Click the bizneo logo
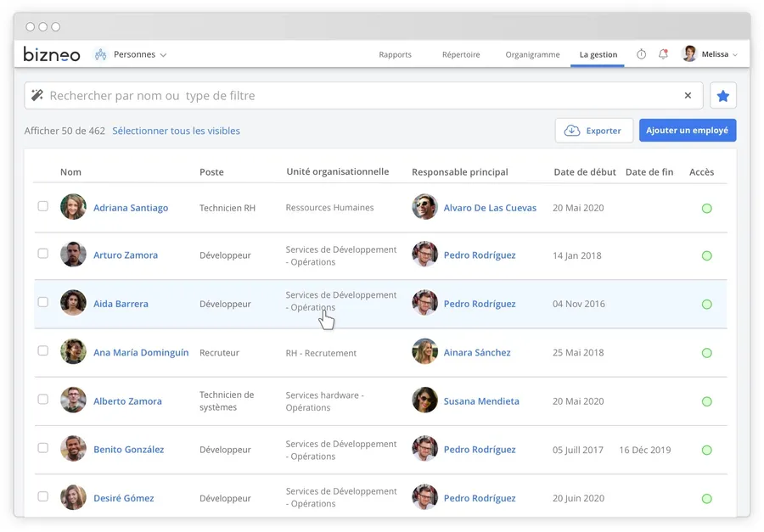Screen dimensions: 764x532 coord(52,54)
